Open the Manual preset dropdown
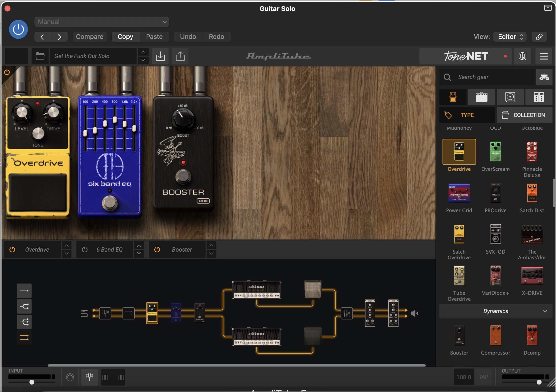The width and height of the screenshot is (556, 392). click(102, 22)
